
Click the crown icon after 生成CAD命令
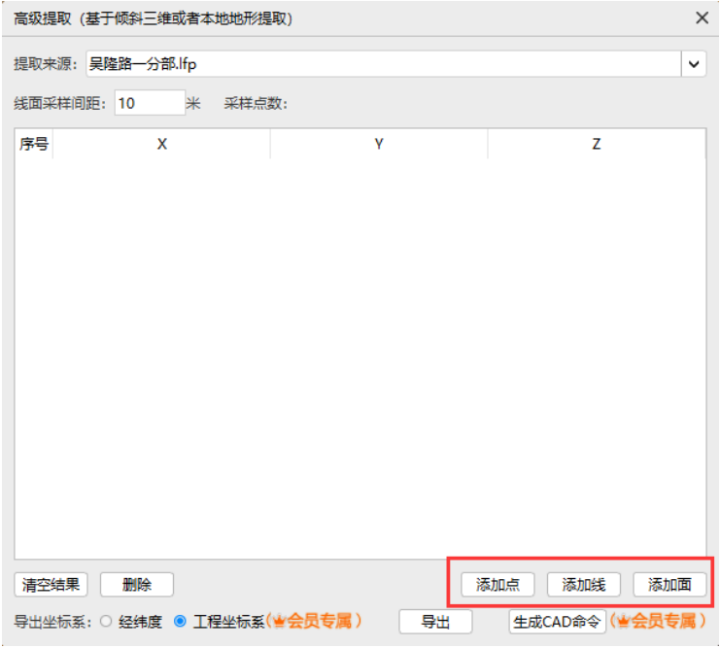tap(623, 621)
